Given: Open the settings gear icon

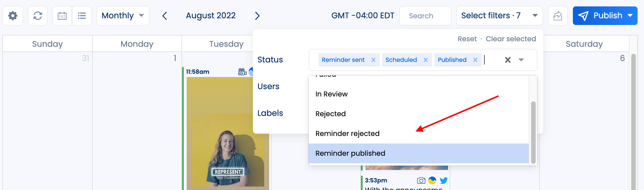Looking at the screenshot, I should coord(13,16).
